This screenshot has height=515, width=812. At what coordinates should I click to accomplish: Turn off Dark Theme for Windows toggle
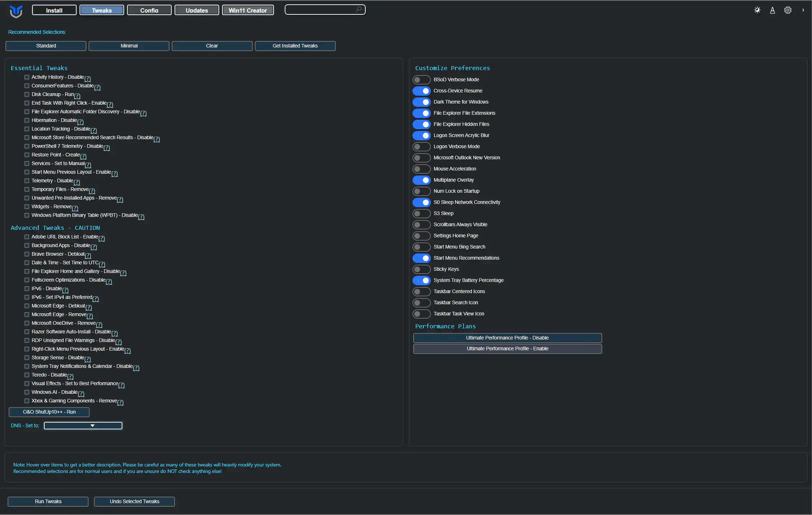tap(421, 102)
